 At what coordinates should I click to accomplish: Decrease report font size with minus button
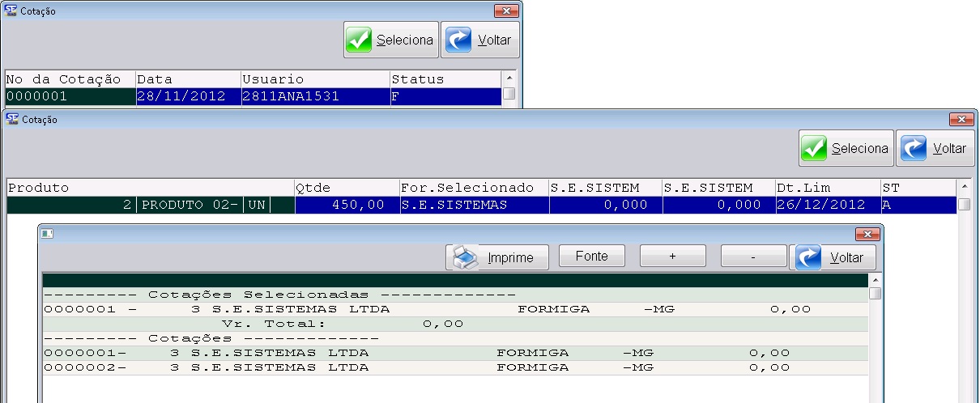(753, 257)
